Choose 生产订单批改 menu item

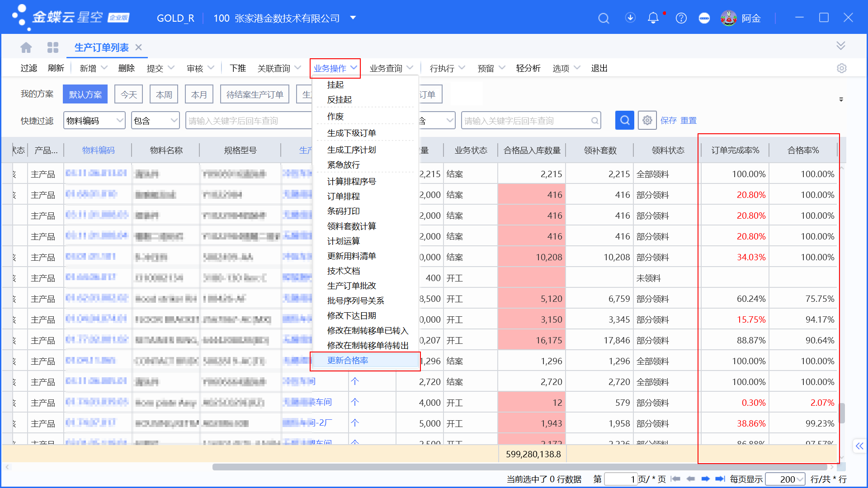tap(352, 286)
